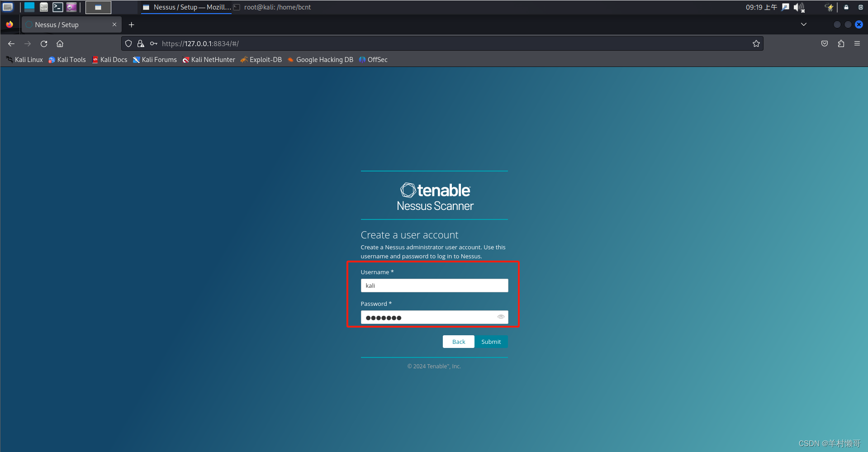
Task: Open Kali NetHunter bookmark
Action: (x=209, y=60)
